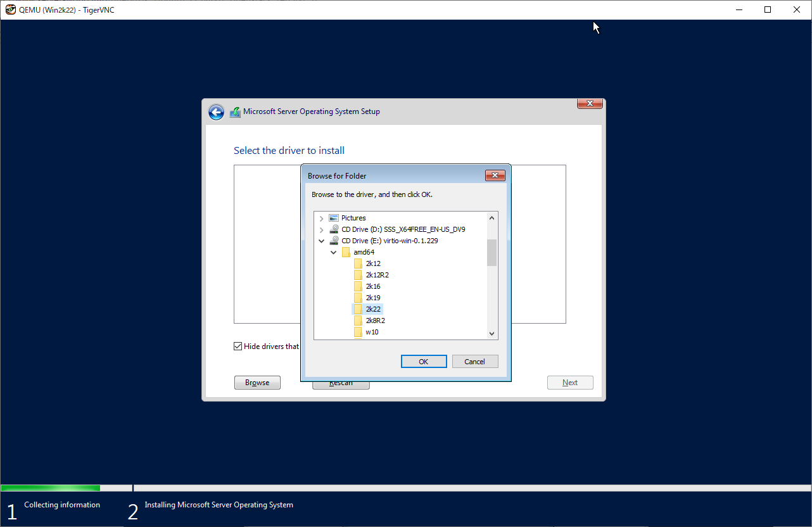This screenshot has width=812, height=527.
Task: Click the amd64 folder icon
Action: point(346,252)
